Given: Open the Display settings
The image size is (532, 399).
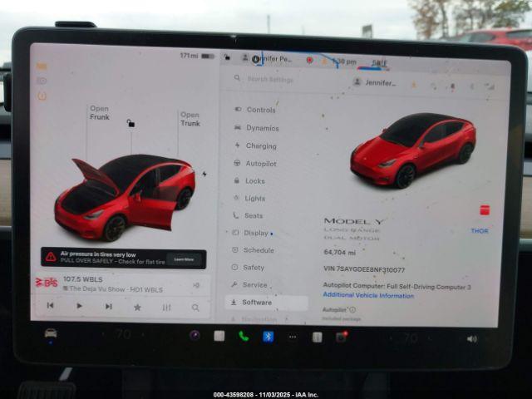Looking at the screenshot, I should point(253,233).
